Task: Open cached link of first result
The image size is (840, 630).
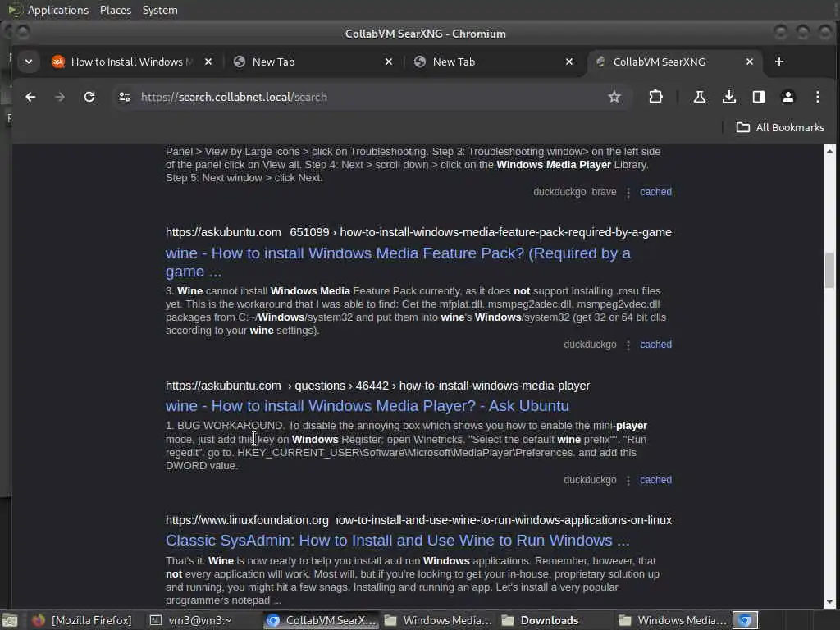Action: click(655, 192)
